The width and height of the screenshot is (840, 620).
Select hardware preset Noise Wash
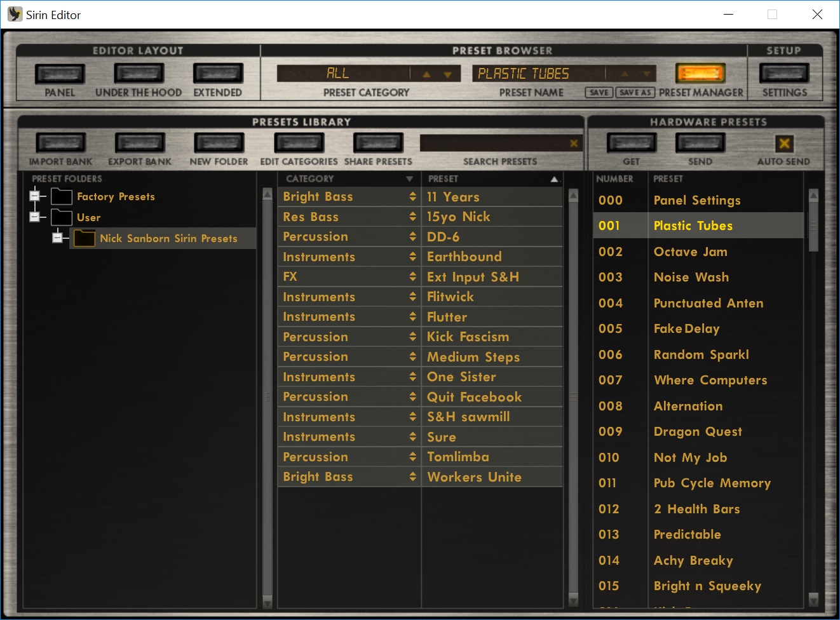[698, 277]
